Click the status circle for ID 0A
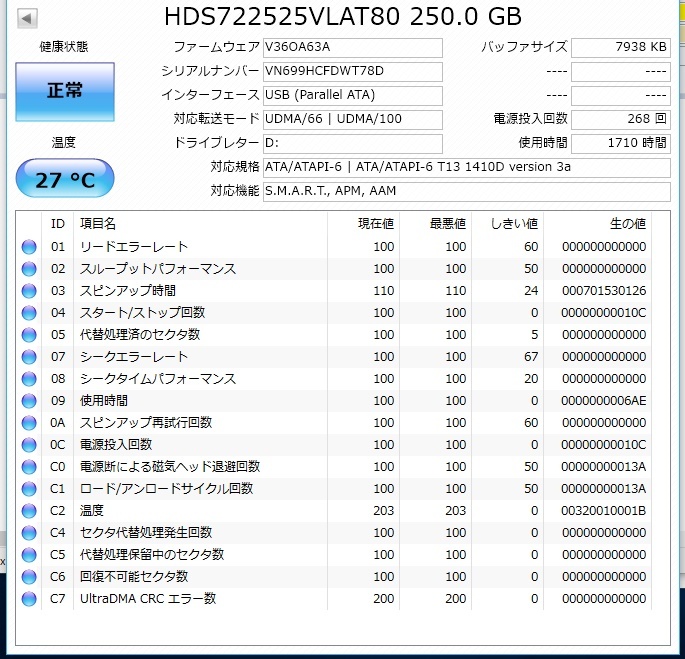 pos(29,423)
